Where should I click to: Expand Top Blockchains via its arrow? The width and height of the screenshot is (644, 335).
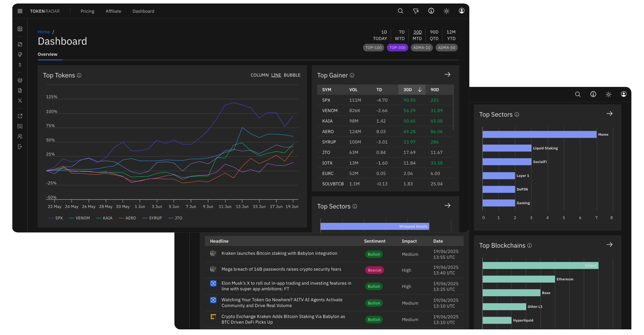(610, 244)
